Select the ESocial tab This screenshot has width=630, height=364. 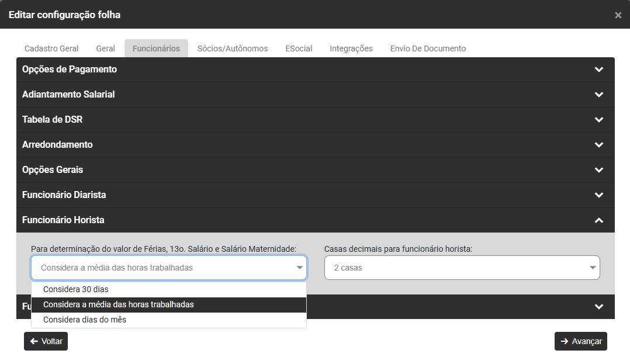pyautogui.click(x=299, y=48)
